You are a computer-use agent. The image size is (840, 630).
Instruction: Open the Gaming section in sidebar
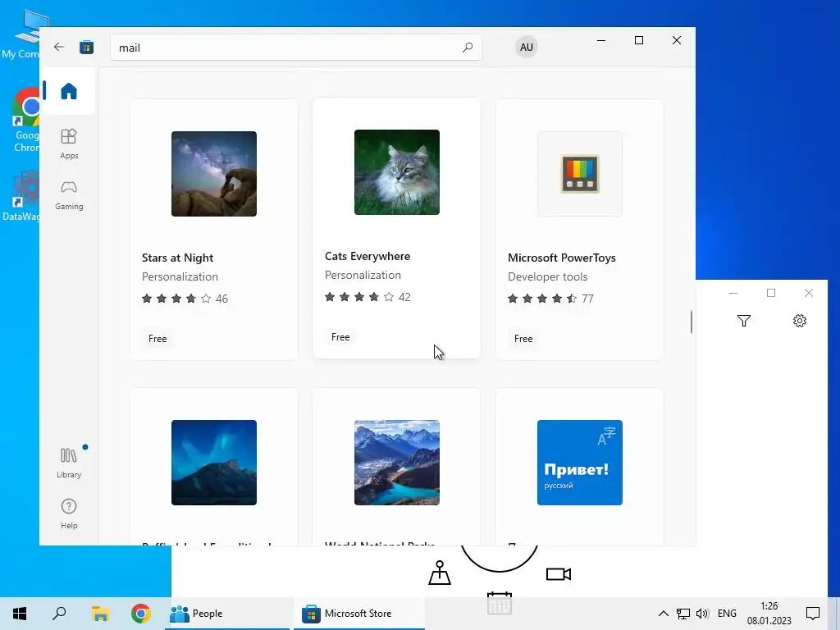coord(69,194)
